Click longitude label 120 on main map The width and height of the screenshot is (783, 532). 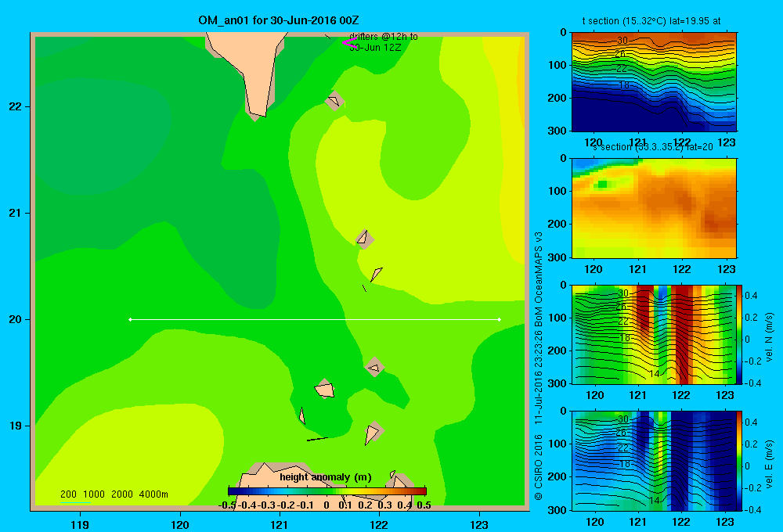click(180, 524)
